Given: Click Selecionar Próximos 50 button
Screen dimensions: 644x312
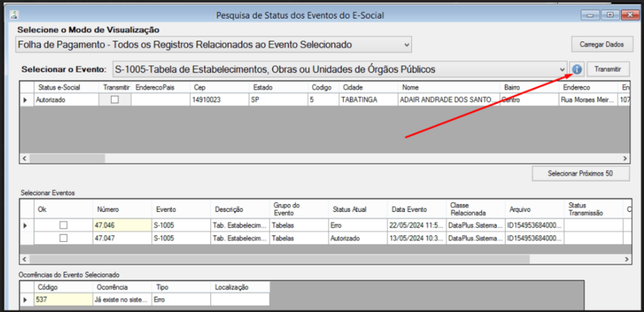Looking at the screenshot, I should click(x=580, y=173).
